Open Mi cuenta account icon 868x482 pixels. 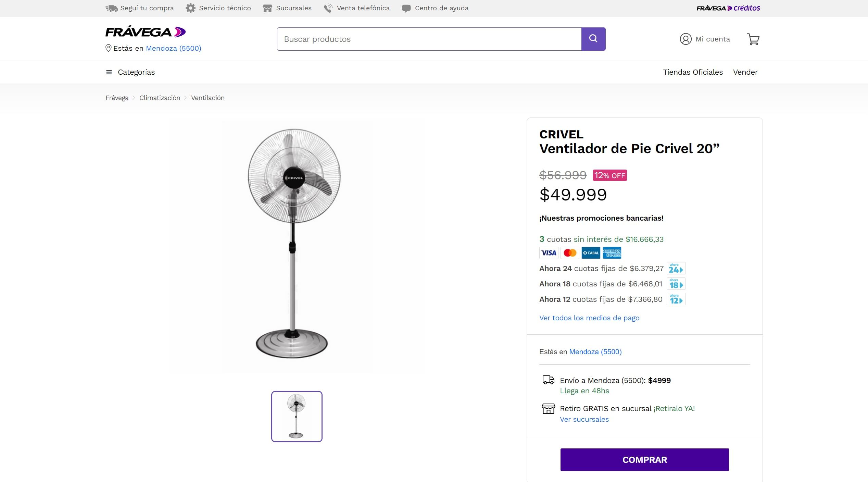[x=685, y=39]
